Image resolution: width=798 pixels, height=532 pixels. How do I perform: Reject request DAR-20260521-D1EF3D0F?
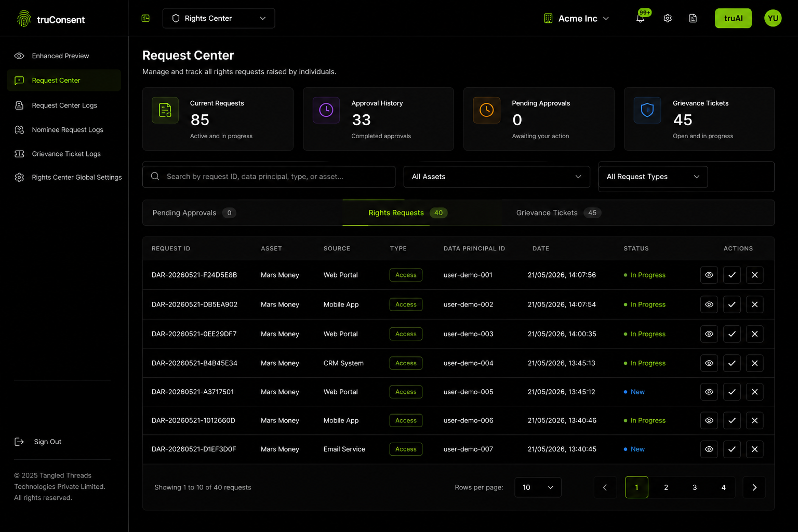point(755,449)
